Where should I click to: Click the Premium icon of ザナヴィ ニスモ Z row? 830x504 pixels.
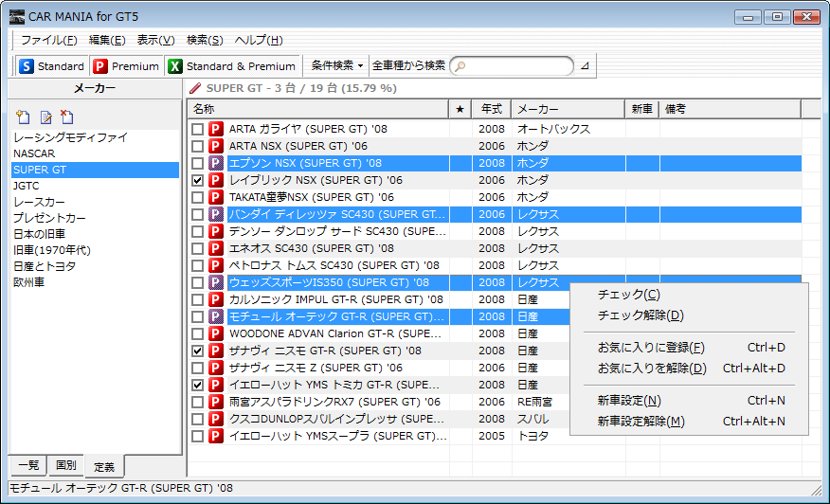[x=215, y=368]
